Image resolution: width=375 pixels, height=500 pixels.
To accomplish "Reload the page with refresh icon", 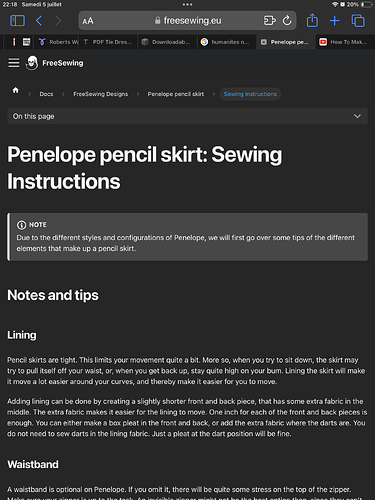I will [287, 21].
